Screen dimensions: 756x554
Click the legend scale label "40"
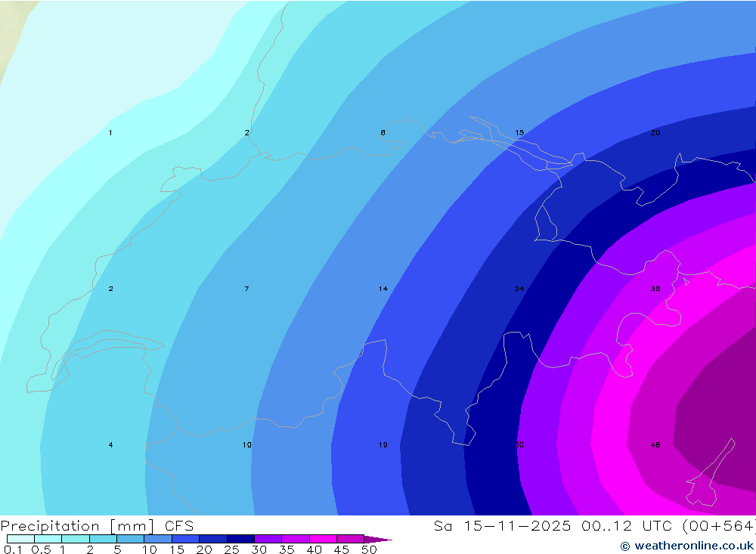pos(314,549)
